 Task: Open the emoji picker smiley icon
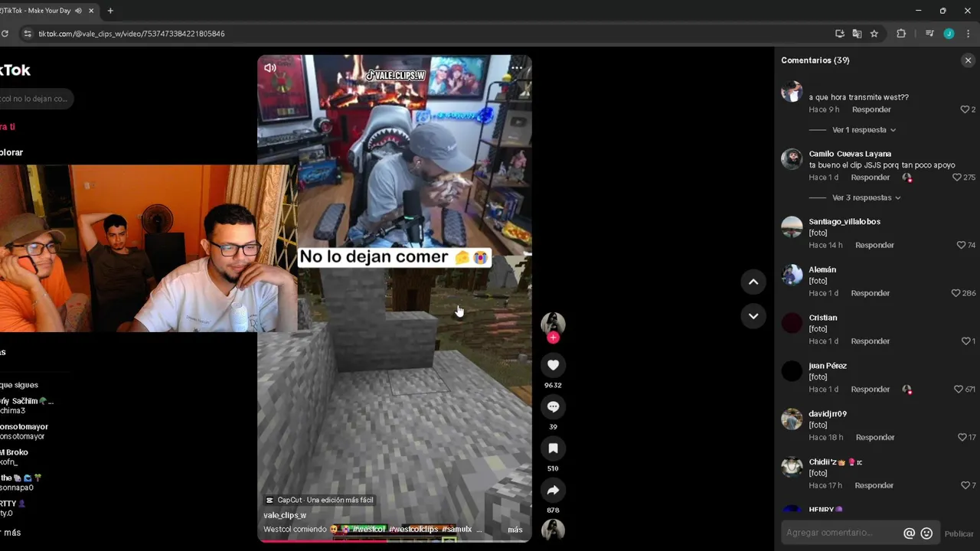click(926, 533)
